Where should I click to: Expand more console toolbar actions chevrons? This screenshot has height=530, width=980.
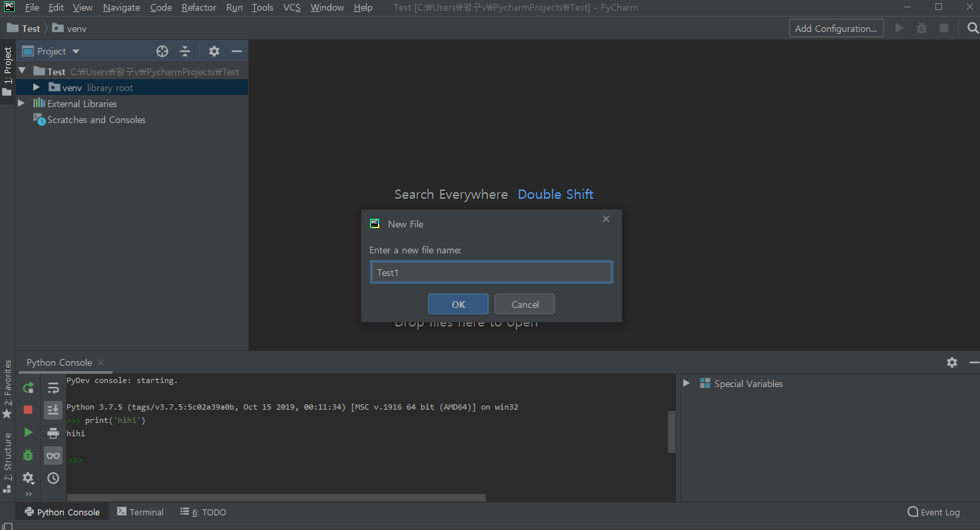tap(29, 494)
